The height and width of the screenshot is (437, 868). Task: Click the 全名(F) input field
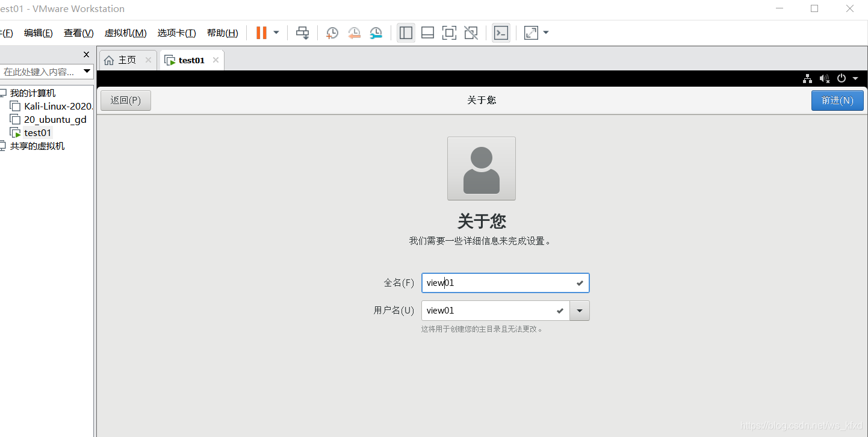click(x=506, y=283)
